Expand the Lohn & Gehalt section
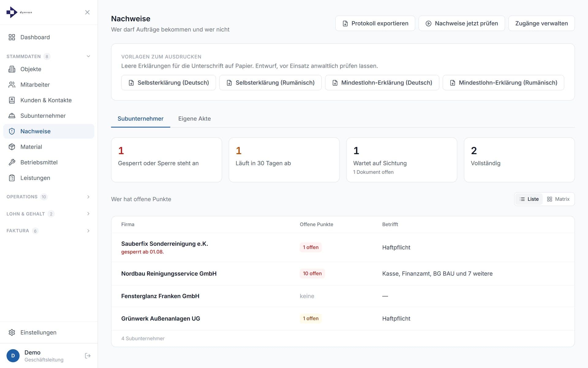 tap(49, 214)
